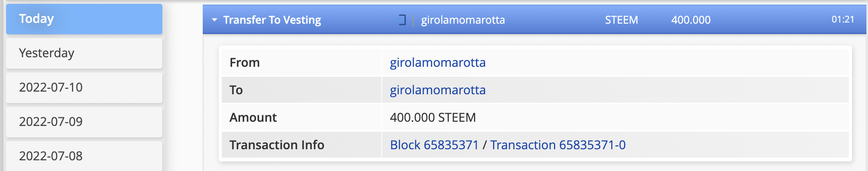Click the Transfer To Vesting title

(272, 20)
